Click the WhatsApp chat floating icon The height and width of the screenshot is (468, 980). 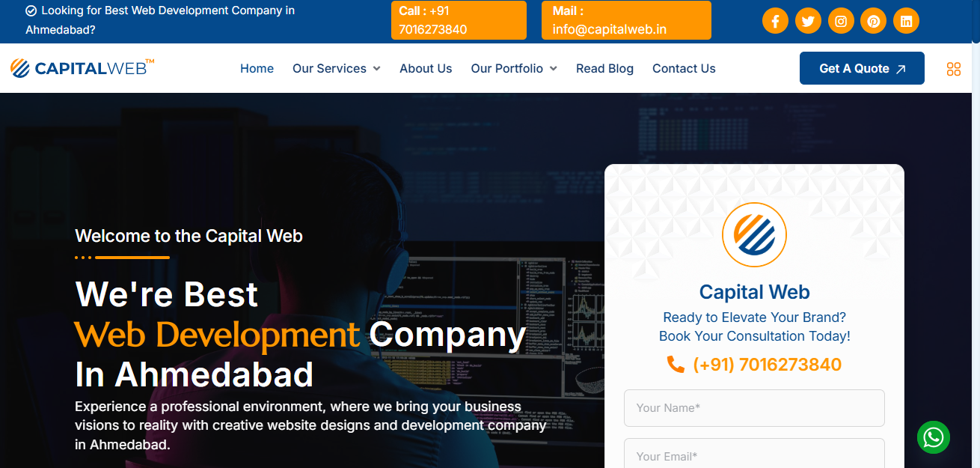click(934, 437)
